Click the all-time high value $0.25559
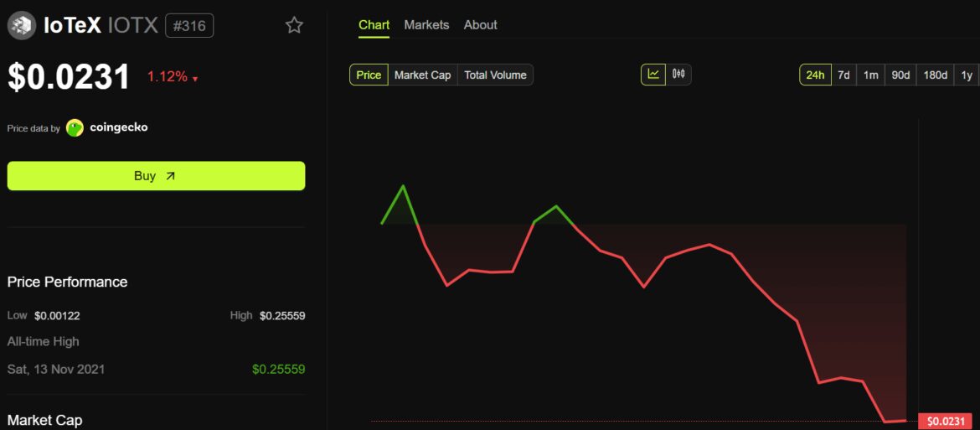This screenshot has width=980, height=430. 278,369
